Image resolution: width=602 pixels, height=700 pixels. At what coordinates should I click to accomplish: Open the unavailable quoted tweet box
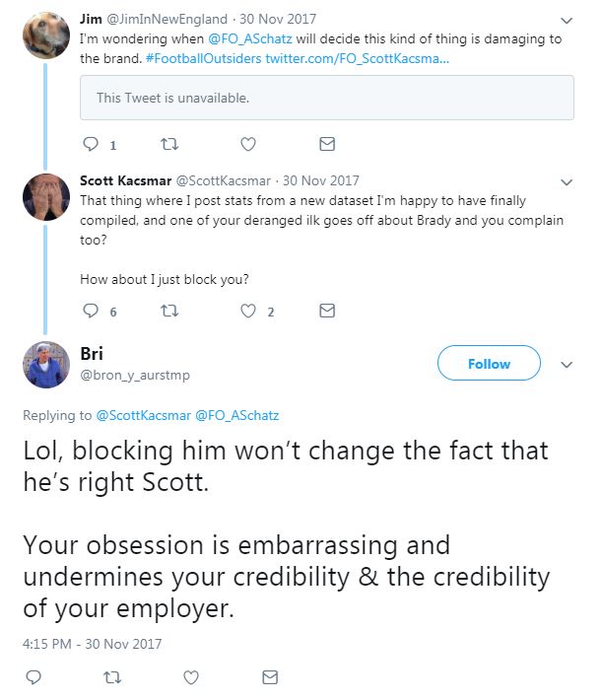(326, 98)
